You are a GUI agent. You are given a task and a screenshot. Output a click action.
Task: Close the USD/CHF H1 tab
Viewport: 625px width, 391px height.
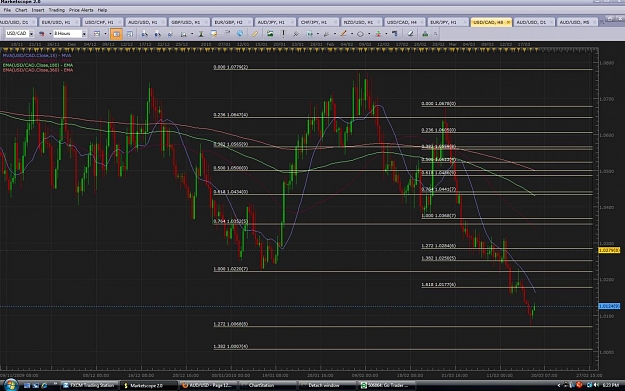tap(119, 22)
